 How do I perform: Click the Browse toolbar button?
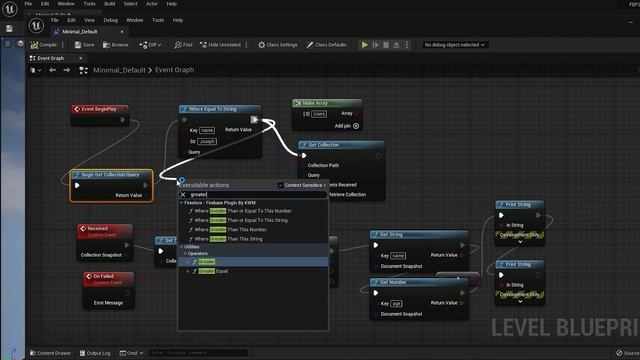tap(116, 45)
